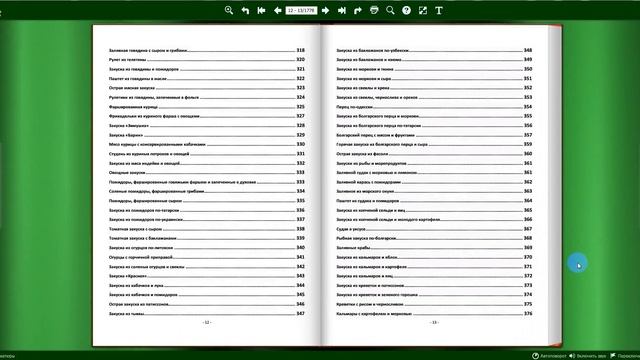Image resolution: width=640 pixels, height=360 pixels.
Task: Click 'Перец по-одесски' page 354 entry
Action: (434, 107)
